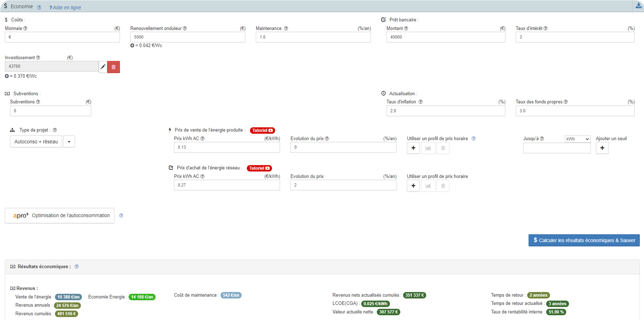The image size is (644, 322).
Task: Click help icon beside Optimisation button
Action: pos(121,215)
